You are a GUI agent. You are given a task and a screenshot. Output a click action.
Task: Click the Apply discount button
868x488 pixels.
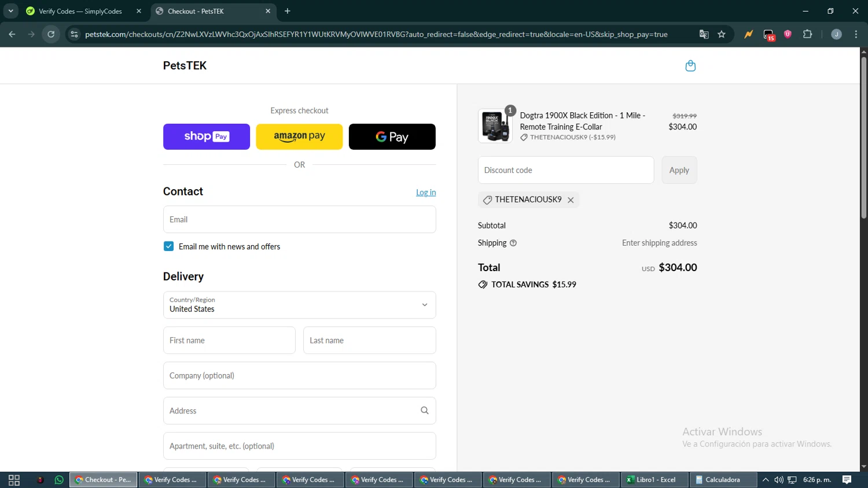679,170
